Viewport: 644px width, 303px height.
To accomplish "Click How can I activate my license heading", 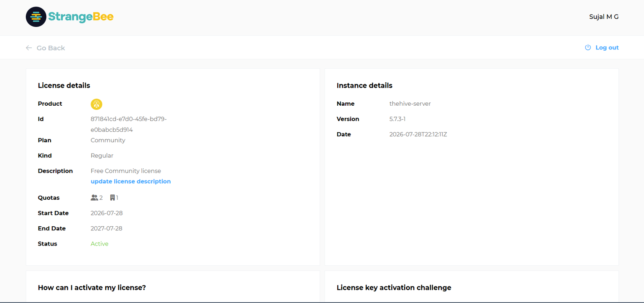I will pos(92,288).
